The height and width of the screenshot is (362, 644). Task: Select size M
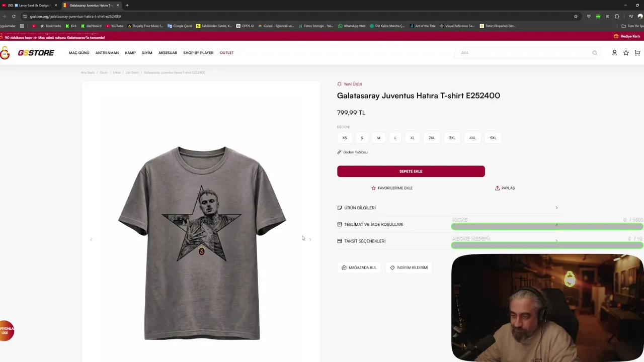(x=379, y=138)
